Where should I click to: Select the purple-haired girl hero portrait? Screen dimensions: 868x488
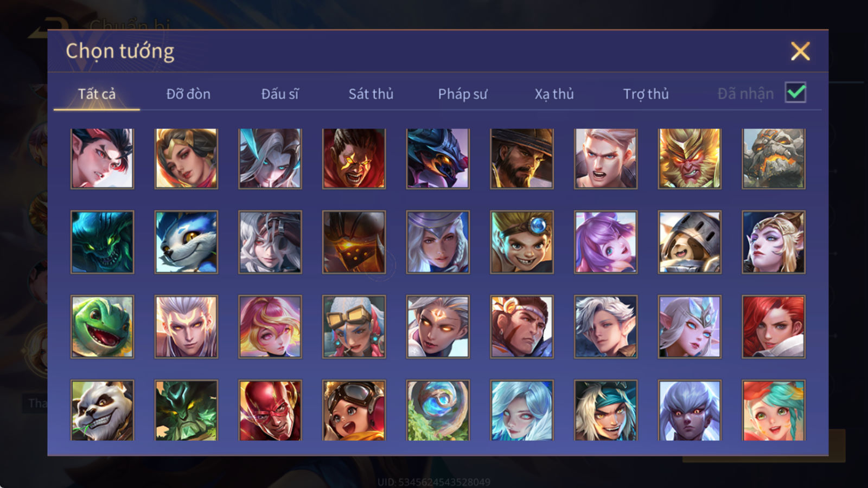tap(605, 242)
